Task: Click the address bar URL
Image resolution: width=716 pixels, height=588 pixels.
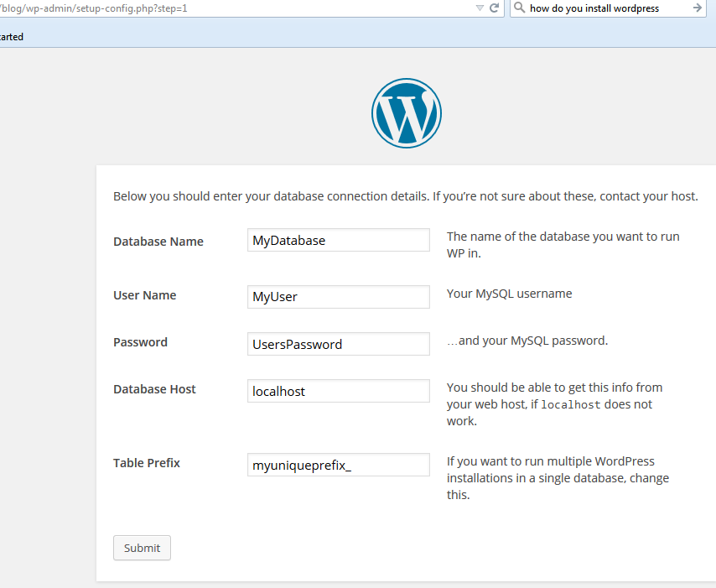Action: coord(94,8)
